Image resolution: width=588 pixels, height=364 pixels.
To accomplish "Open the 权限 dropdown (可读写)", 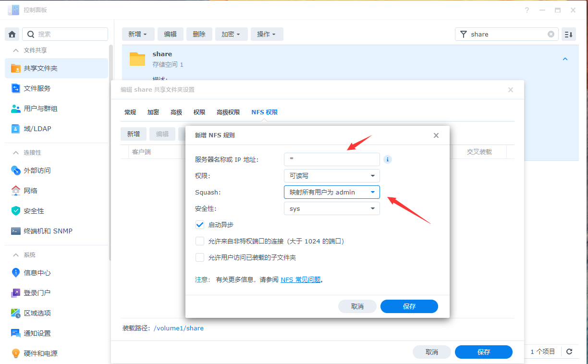I will [x=332, y=176].
